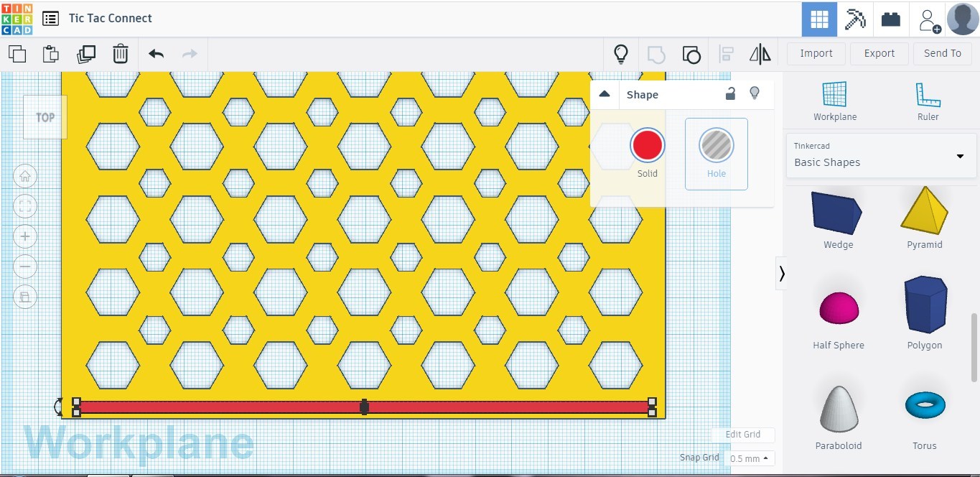Open the Snap Grid 0.5 mm dropdown
The image size is (980, 477).
pos(749,458)
